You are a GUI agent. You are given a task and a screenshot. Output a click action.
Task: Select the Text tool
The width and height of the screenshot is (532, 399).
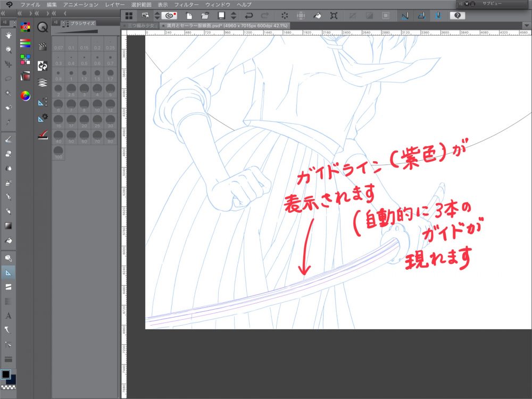click(9, 315)
